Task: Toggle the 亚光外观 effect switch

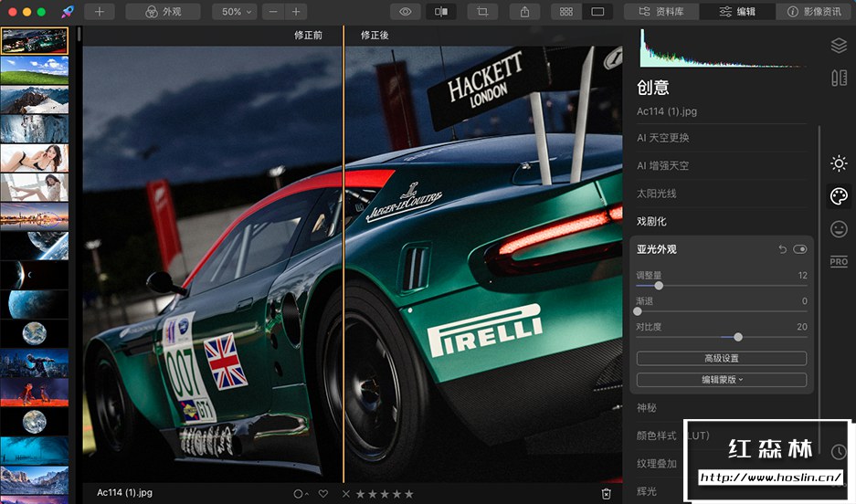Action: coord(799,249)
